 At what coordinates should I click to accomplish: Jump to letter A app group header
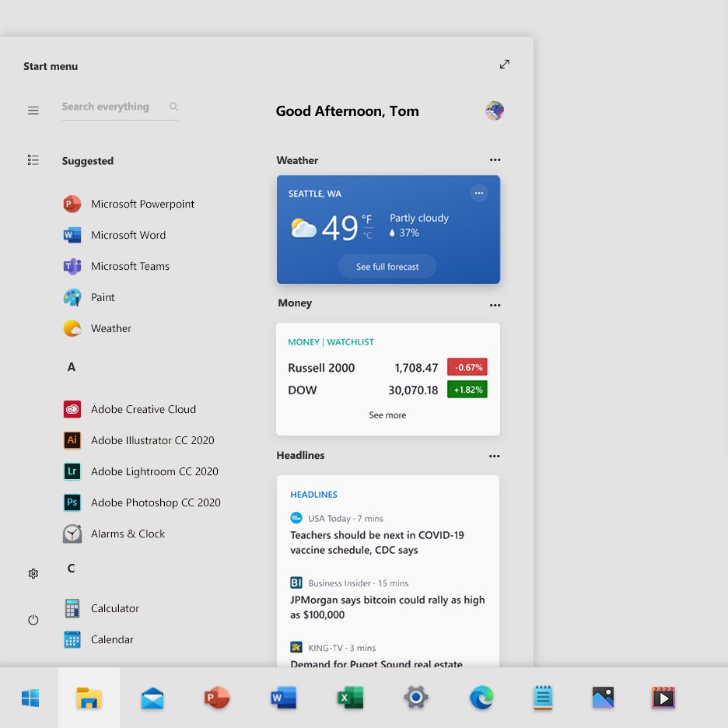71,367
